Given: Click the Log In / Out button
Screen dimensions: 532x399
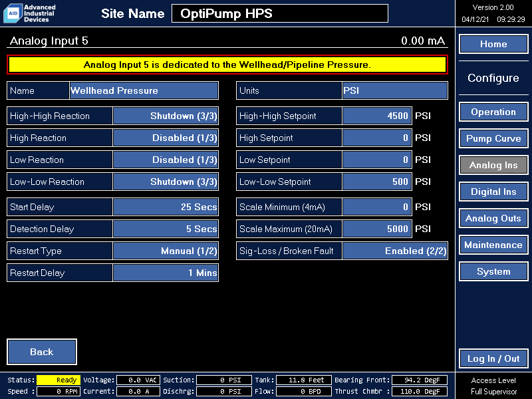Looking at the screenshot, I should [493, 358].
